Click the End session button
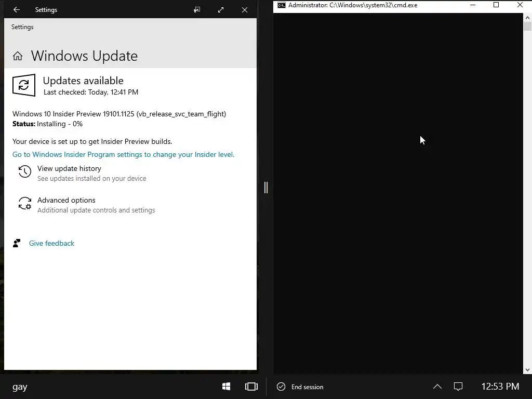Viewport: 532px width, 399px height. click(300, 387)
